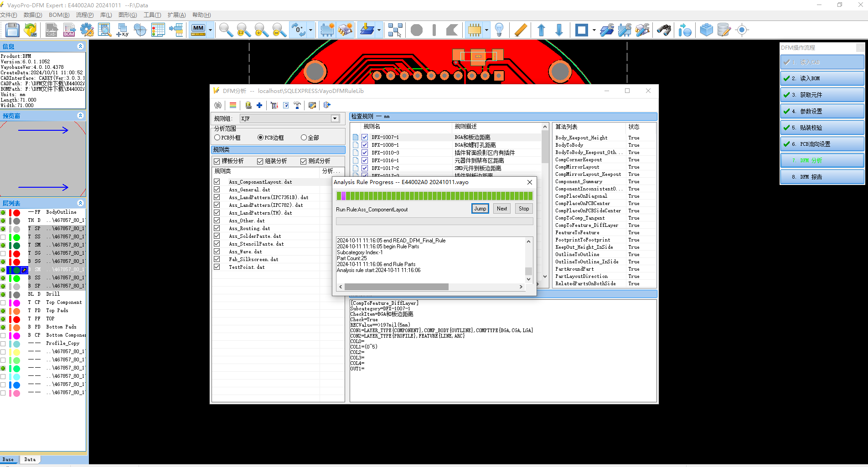Click the zoom out magnifier icon
Viewport: 868px width, 467px height.
click(x=279, y=30)
